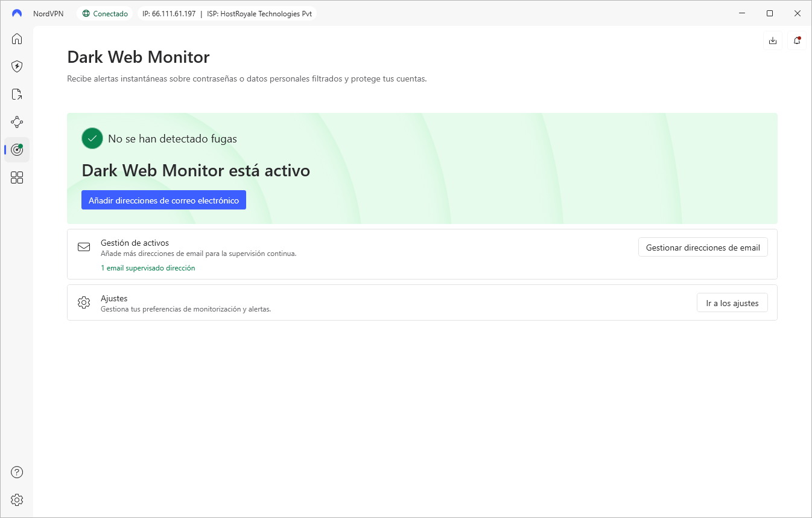Click the green check No se han detectado fugas
This screenshot has width=812, height=518.
point(92,138)
